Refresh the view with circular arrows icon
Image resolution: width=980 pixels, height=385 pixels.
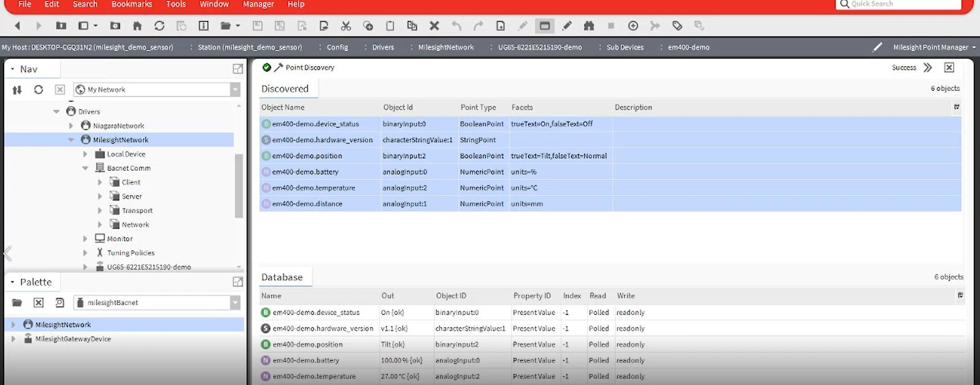pyautogui.click(x=160, y=26)
